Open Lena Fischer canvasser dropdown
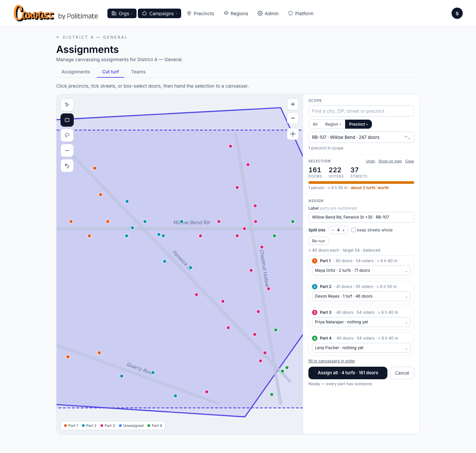 pyautogui.click(x=361, y=348)
